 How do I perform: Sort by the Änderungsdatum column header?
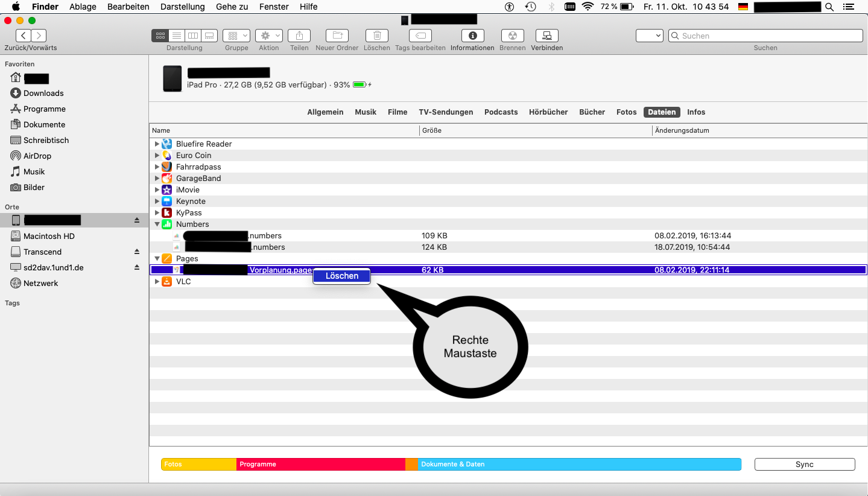point(759,130)
